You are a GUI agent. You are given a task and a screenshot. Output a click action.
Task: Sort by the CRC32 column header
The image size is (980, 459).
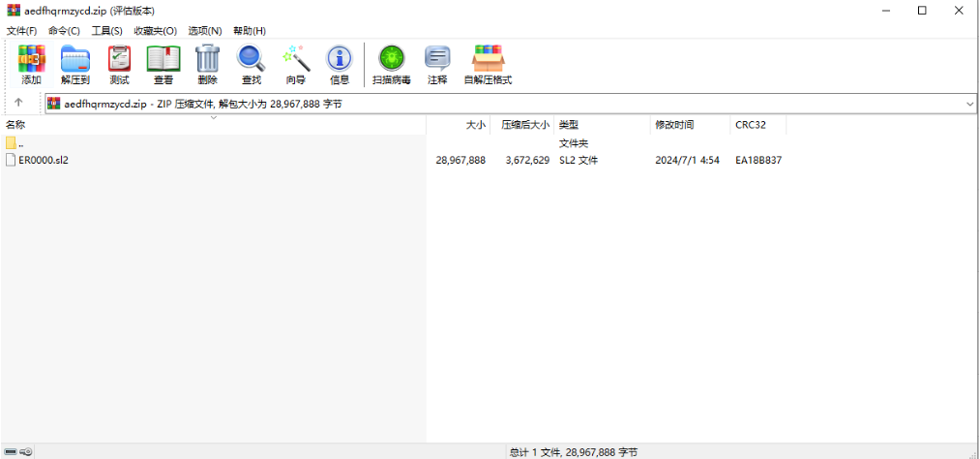click(x=749, y=125)
